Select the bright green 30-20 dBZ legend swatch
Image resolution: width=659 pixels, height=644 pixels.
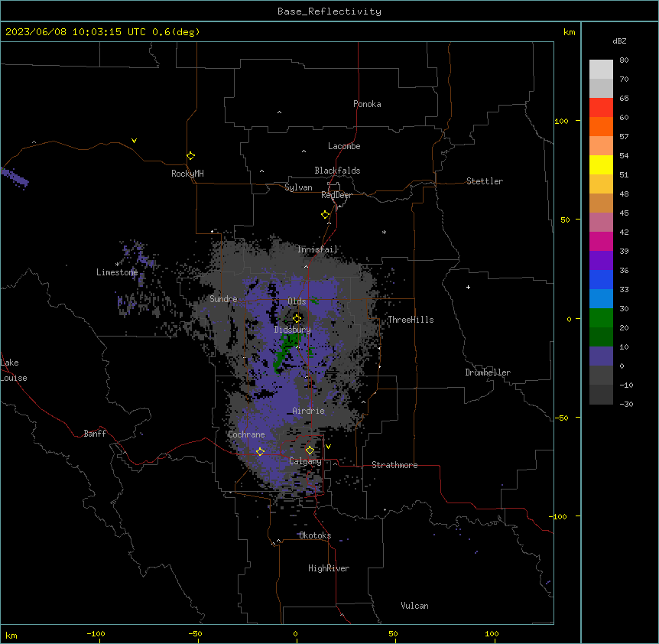[601, 318]
